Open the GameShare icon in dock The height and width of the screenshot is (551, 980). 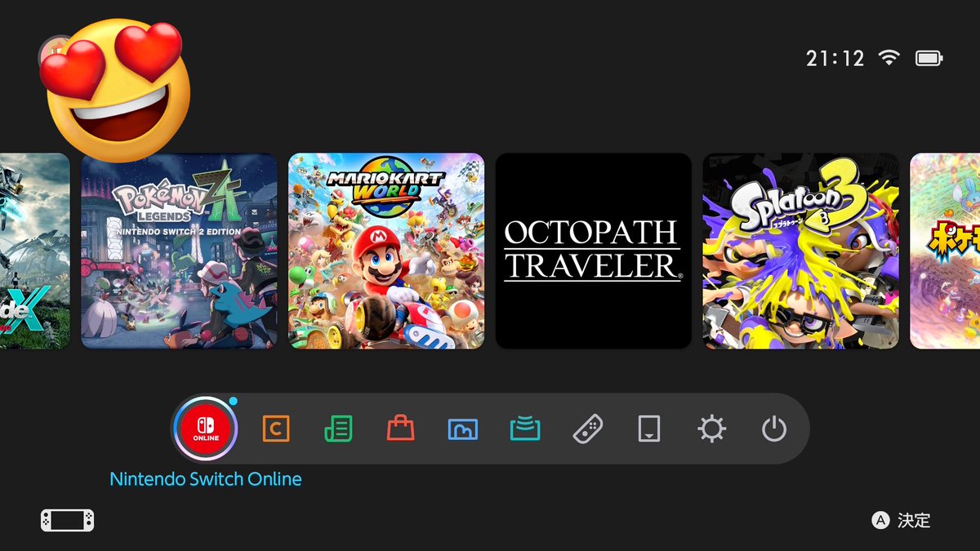(x=525, y=429)
